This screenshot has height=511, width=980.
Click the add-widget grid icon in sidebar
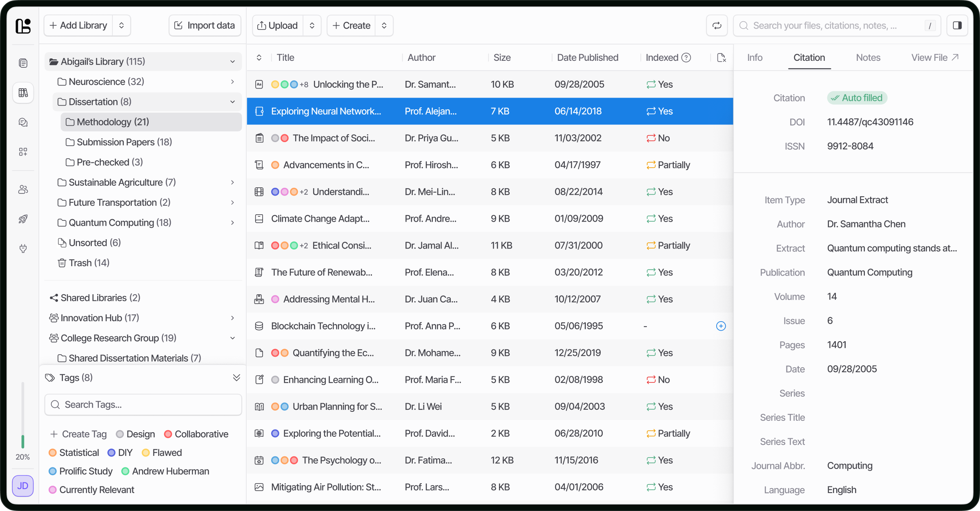tap(23, 151)
